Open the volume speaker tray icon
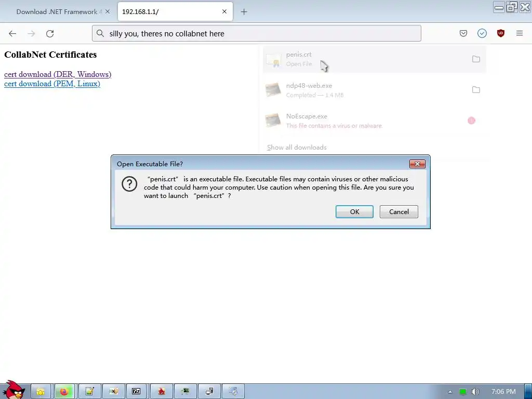The width and height of the screenshot is (532, 399). pyautogui.click(x=475, y=392)
